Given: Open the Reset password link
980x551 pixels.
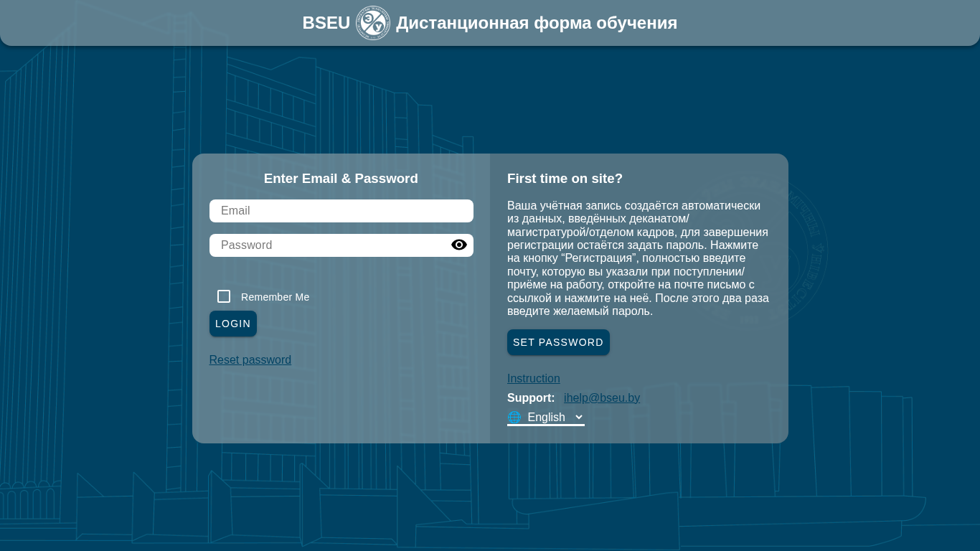Looking at the screenshot, I should [x=250, y=360].
